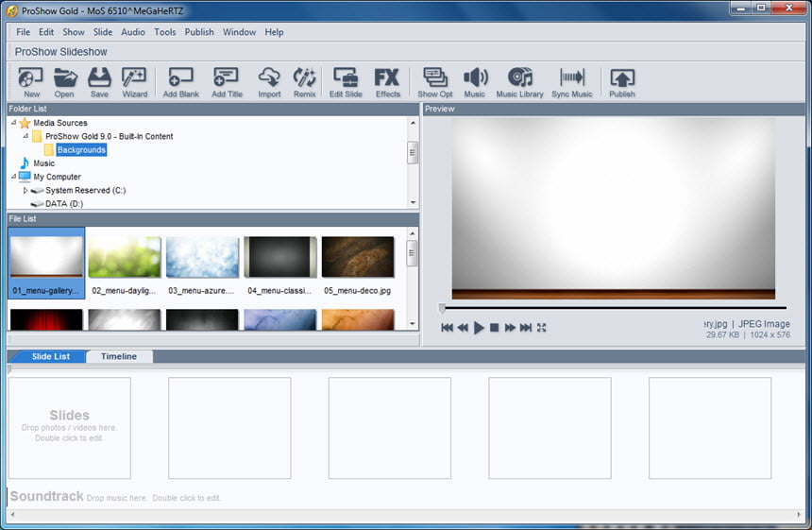The image size is (812, 530).
Task: Click the New show toolbar icon
Action: [x=31, y=82]
